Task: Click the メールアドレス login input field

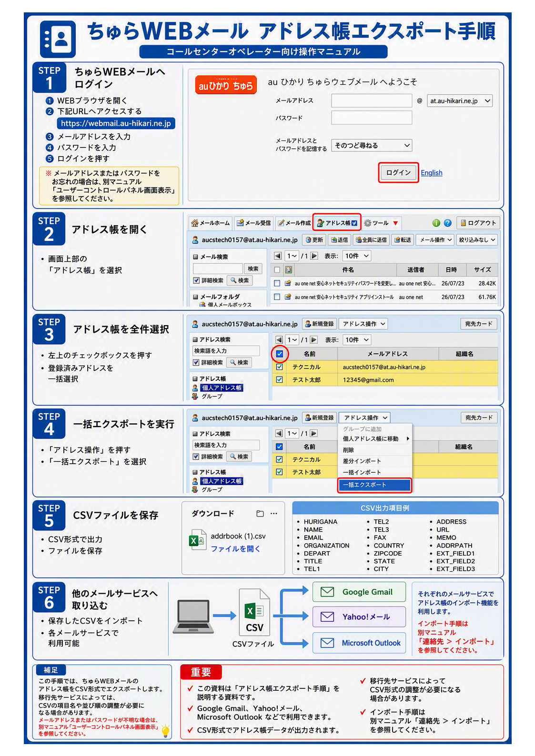Action: (372, 101)
